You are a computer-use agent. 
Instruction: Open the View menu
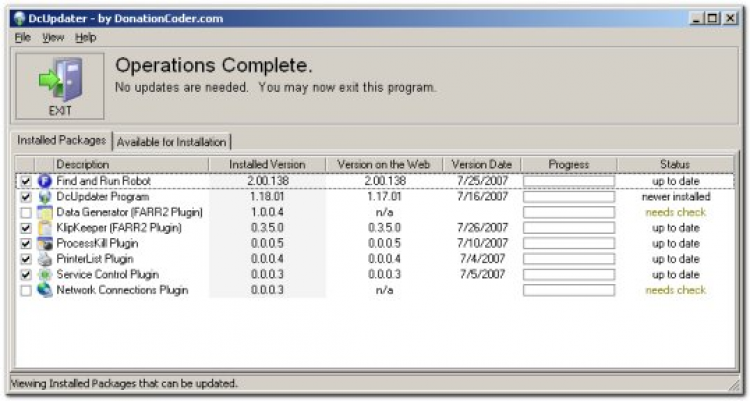point(53,37)
